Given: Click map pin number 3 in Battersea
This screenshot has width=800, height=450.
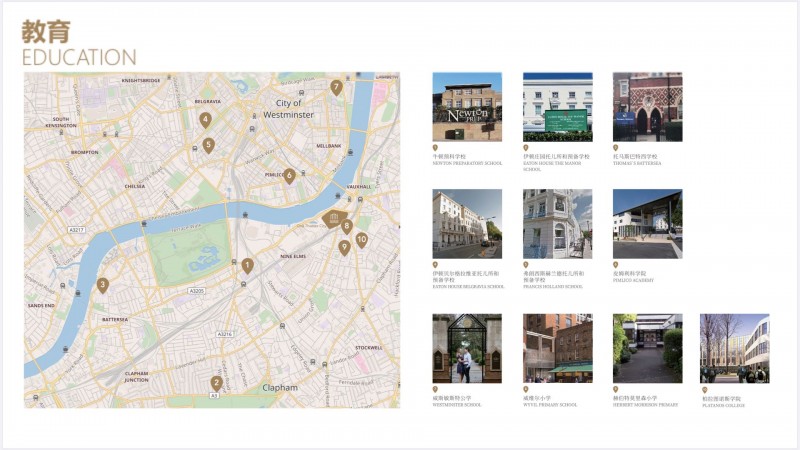Looking at the screenshot, I should 102,285.
